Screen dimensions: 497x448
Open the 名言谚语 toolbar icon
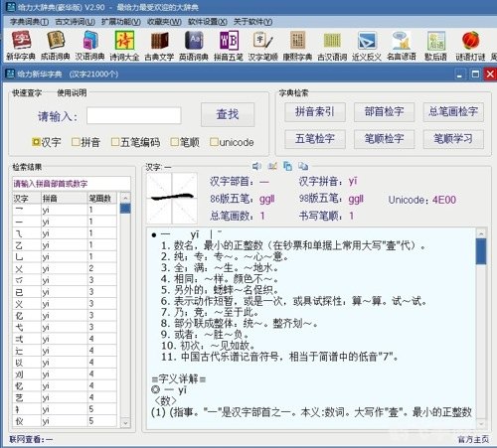coord(402,46)
